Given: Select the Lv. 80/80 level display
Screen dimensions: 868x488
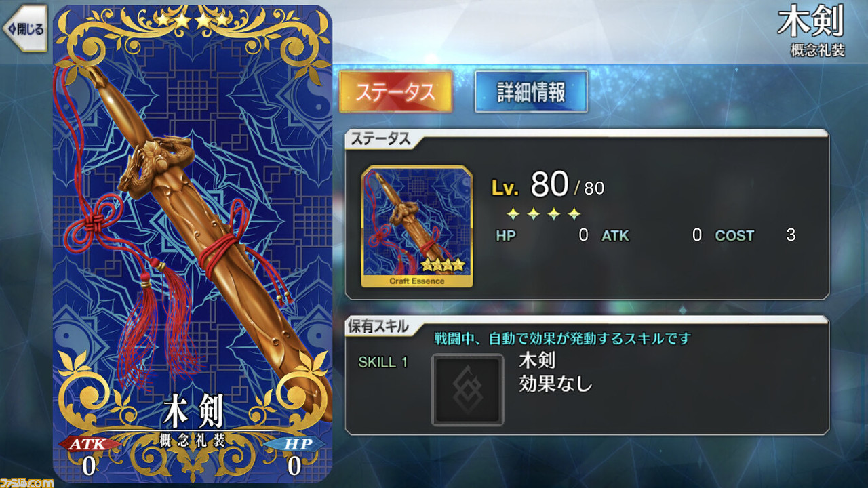Looking at the screenshot, I should pos(547,184).
